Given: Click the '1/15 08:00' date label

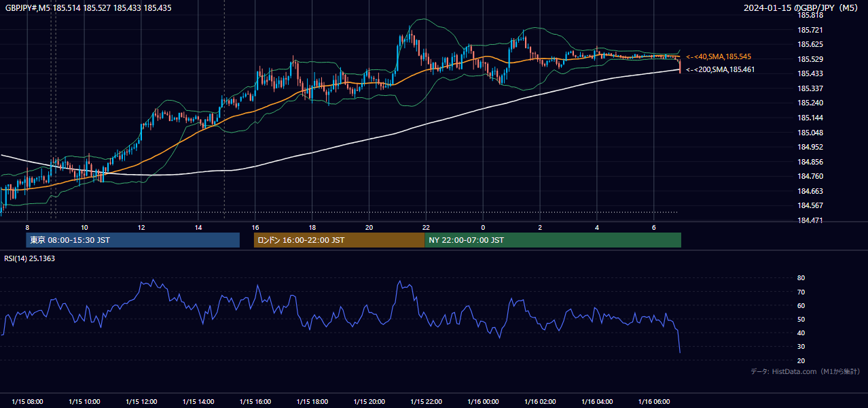Looking at the screenshot, I should point(27,402).
